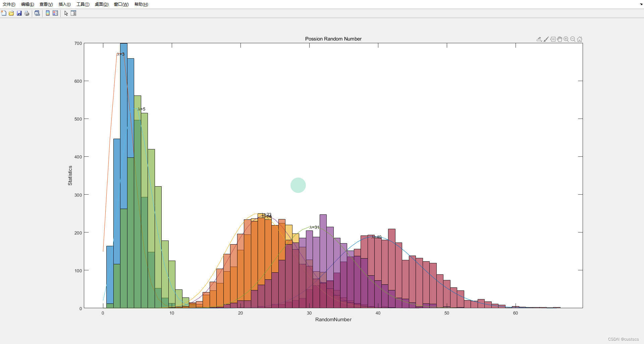This screenshot has height=344, width=644.
Task: Open the 文件(F) menu
Action: tap(9, 4)
